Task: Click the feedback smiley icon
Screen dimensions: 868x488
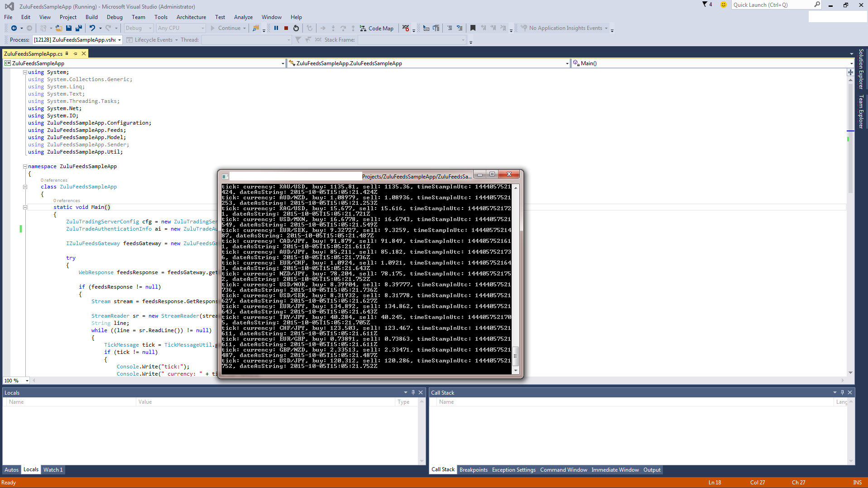Action: (724, 5)
